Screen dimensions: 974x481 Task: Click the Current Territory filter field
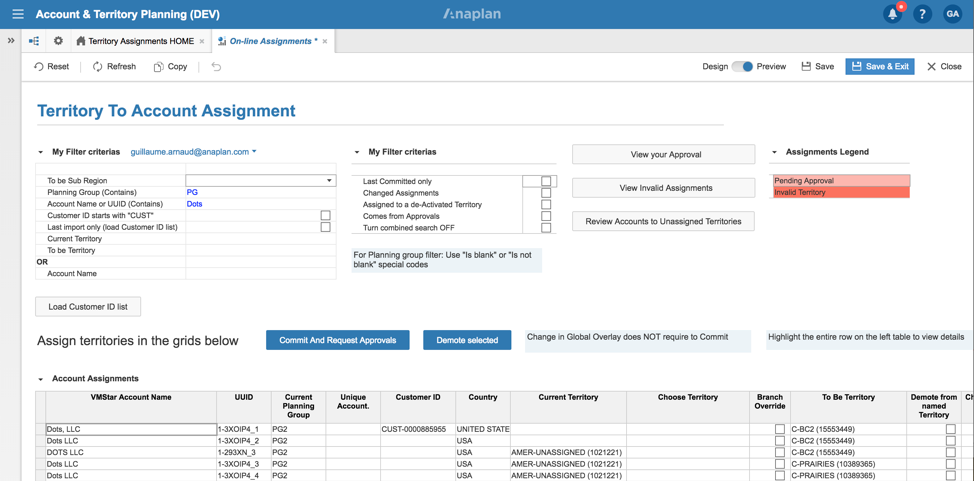coord(261,239)
